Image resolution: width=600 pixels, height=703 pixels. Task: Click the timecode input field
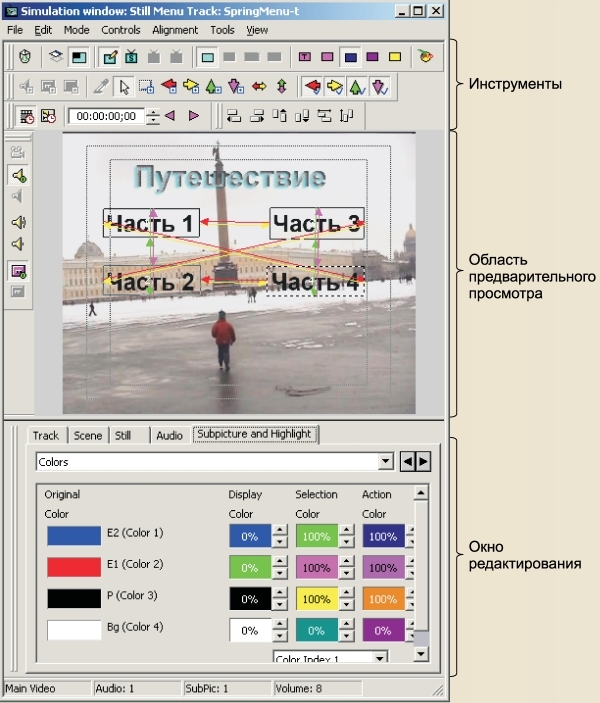point(106,116)
